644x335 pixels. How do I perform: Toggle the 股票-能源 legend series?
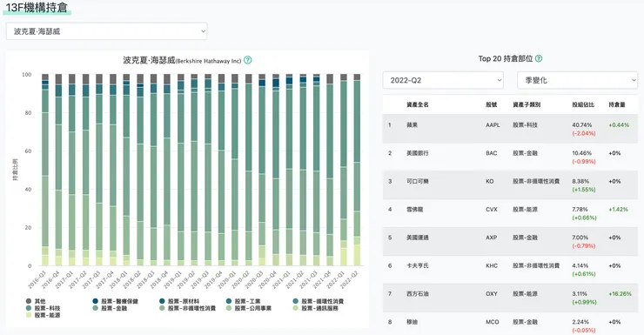[43, 315]
